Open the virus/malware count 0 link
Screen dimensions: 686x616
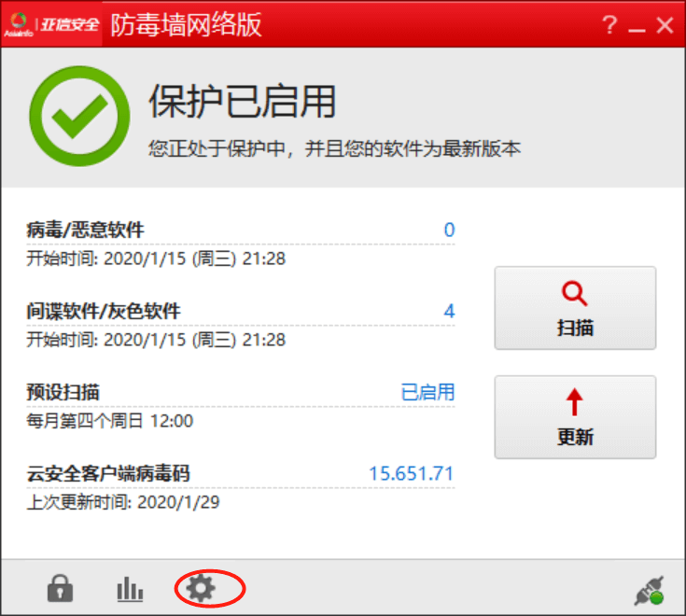pyautogui.click(x=449, y=230)
